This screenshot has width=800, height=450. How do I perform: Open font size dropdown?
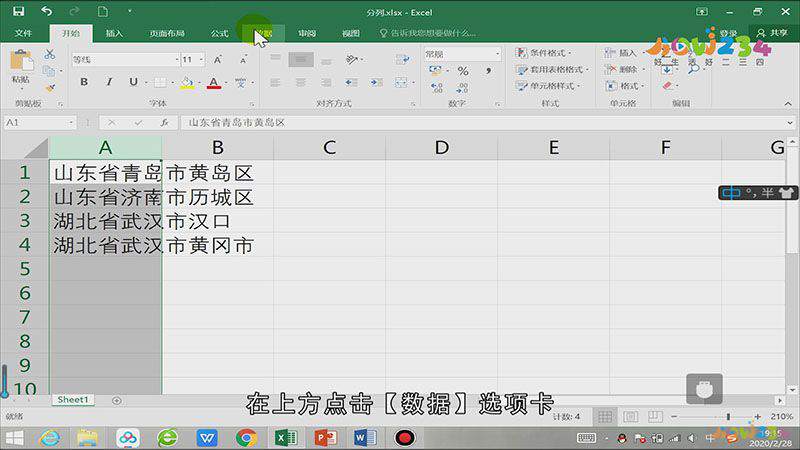202,60
